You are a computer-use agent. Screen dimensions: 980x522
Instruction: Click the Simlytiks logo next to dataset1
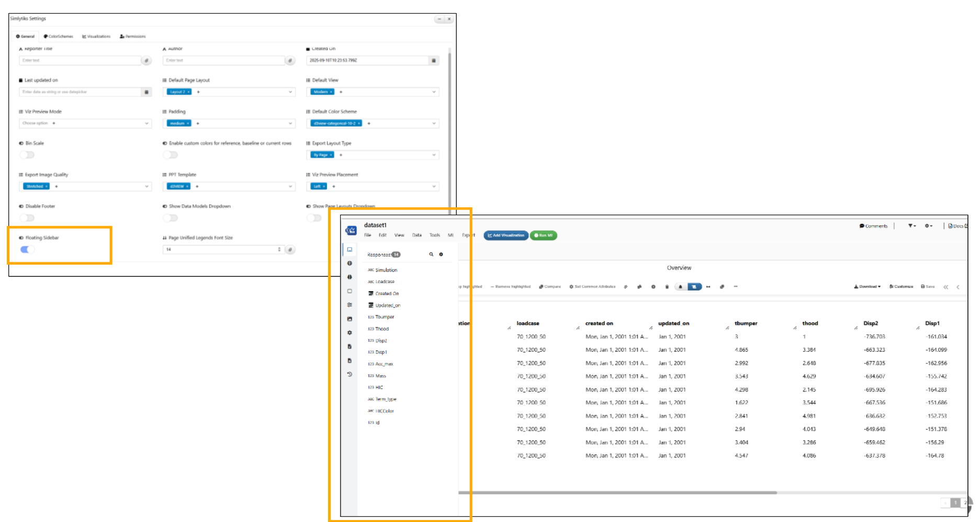coord(351,230)
